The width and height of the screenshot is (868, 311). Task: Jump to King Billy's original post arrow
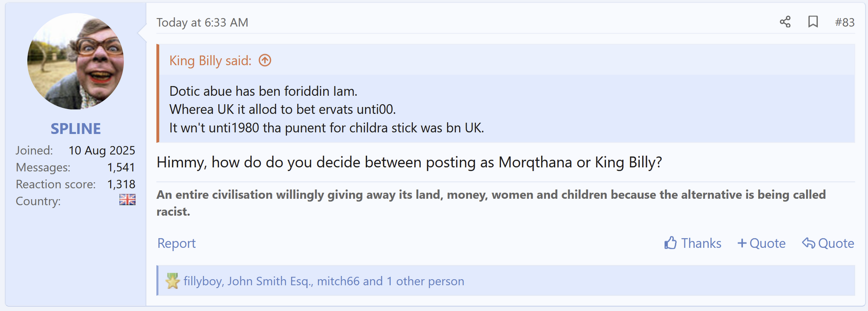(265, 61)
